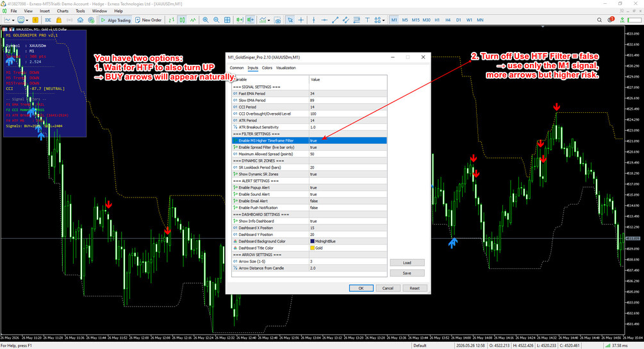Screen dimensions: 644x349
Task: Switch to the Visualization tab in dialog
Action: (286, 68)
